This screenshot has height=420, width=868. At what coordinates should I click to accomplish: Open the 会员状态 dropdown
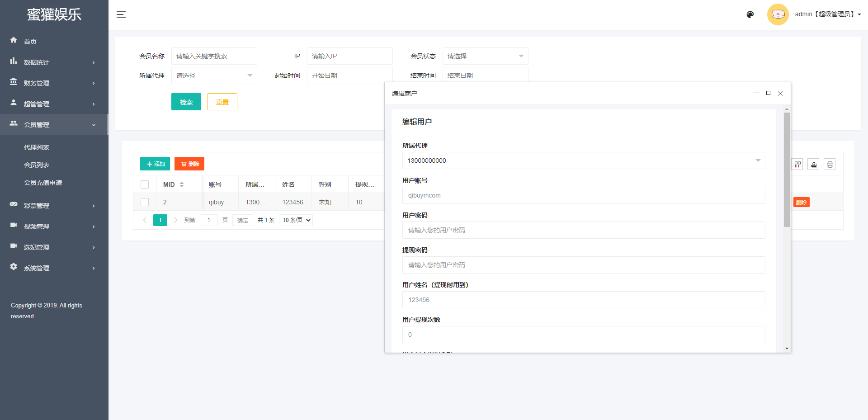485,56
